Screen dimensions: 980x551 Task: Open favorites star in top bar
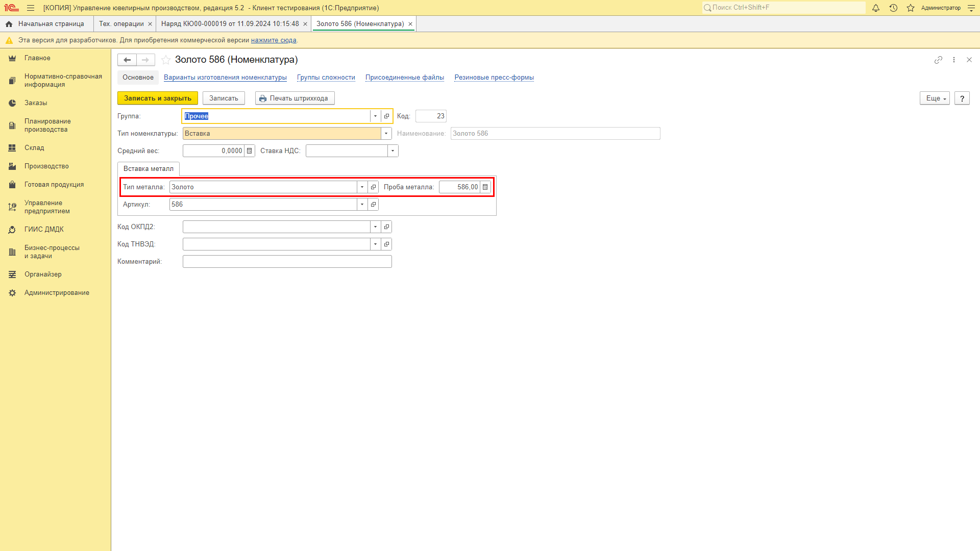coord(911,8)
